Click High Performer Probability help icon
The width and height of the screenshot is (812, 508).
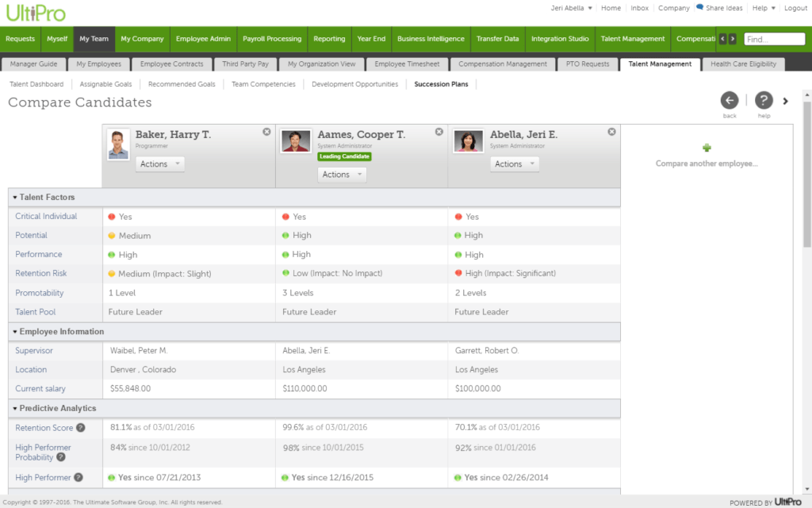(x=61, y=457)
